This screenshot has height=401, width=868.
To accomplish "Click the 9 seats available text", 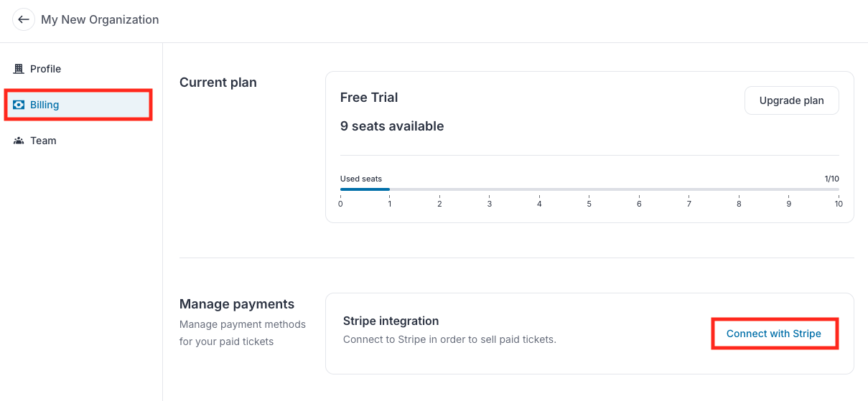I will 392,126.
